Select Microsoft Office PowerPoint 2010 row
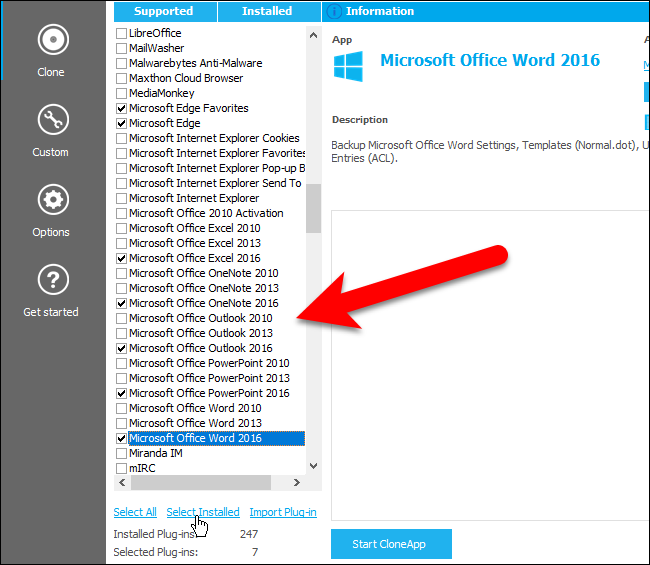 tap(209, 363)
